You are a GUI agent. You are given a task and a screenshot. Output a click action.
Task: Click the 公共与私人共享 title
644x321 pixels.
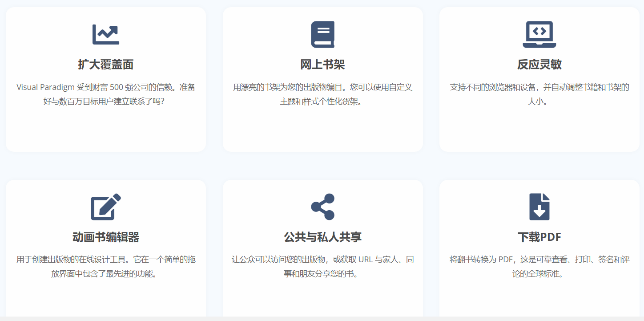(x=322, y=237)
